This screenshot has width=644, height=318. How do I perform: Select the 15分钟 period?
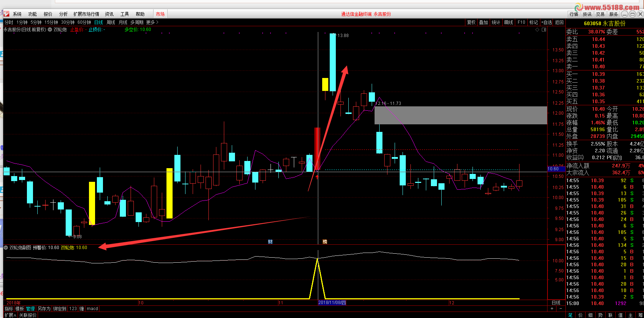(51, 22)
